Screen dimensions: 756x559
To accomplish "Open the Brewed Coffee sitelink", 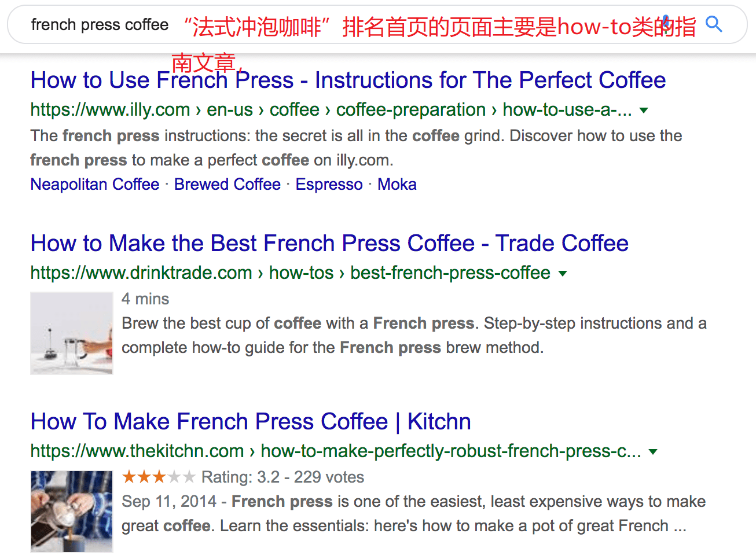I will pos(227,184).
